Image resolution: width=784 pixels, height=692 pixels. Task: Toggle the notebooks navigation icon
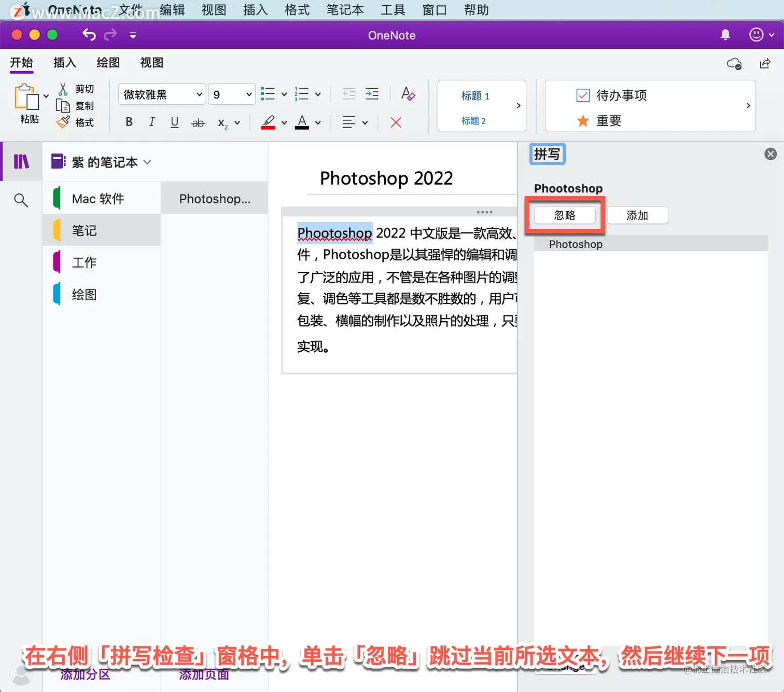(21, 162)
